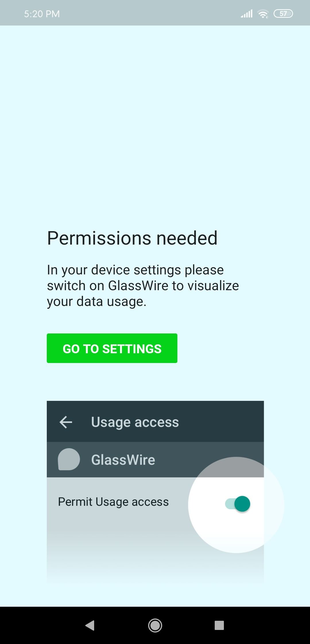
Task: Tap the GlassWire app icon
Action: [x=69, y=459]
